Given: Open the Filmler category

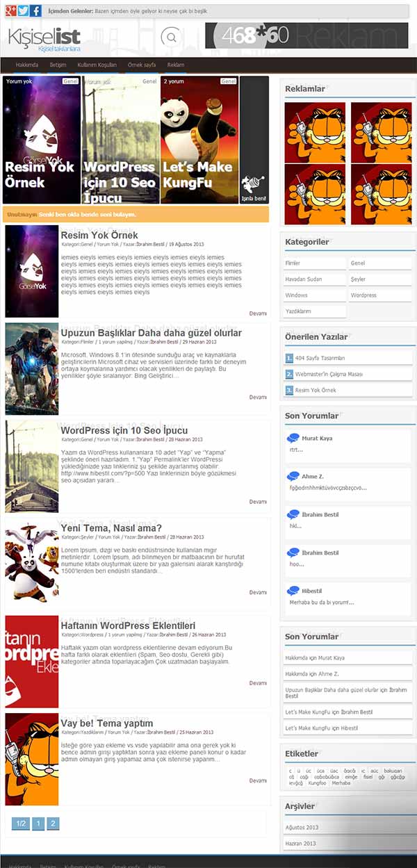Looking at the screenshot, I should point(314,263).
